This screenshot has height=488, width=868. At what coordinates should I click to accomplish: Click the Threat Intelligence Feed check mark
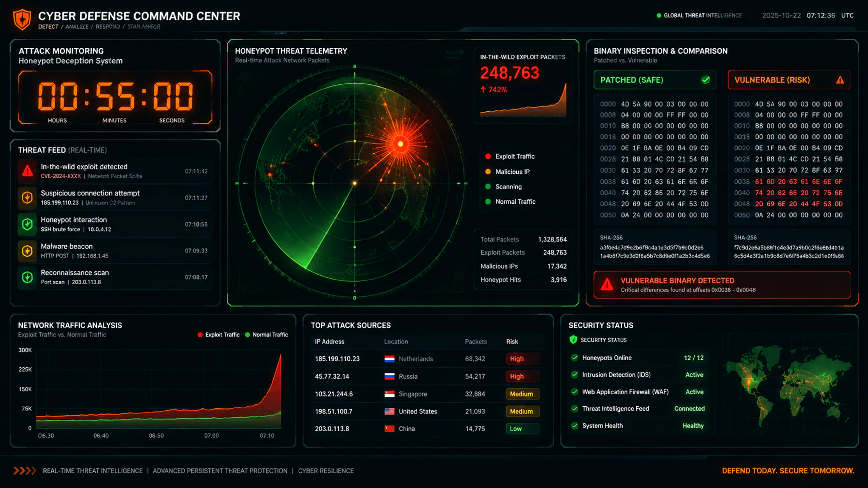pyautogui.click(x=575, y=409)
